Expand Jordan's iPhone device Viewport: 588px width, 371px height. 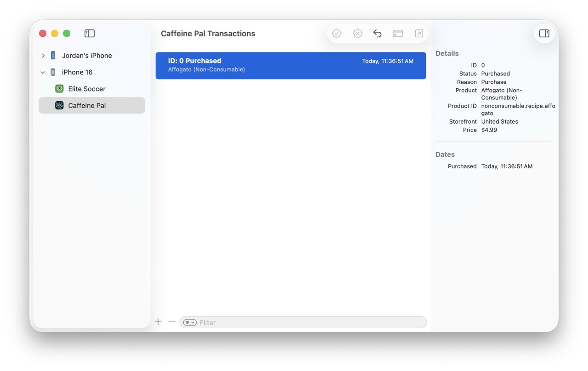[x=43, y=56]
